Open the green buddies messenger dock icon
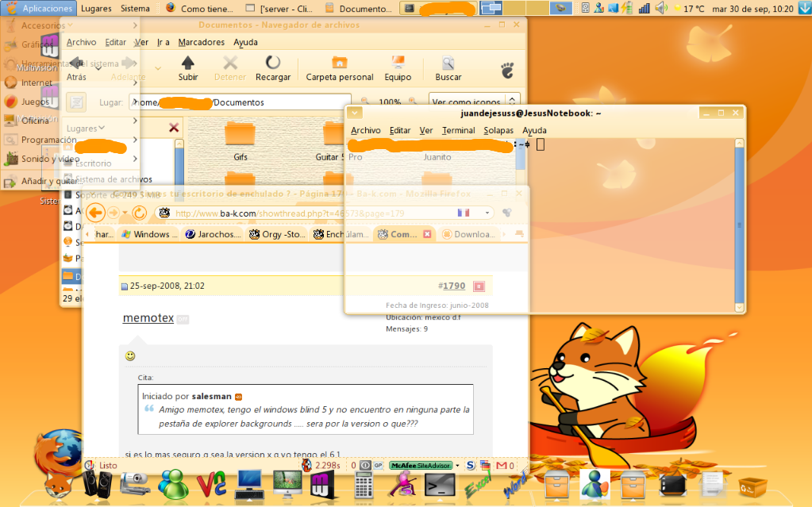The width and height of the screenshot is (812, 507). [x=173, y=484]
